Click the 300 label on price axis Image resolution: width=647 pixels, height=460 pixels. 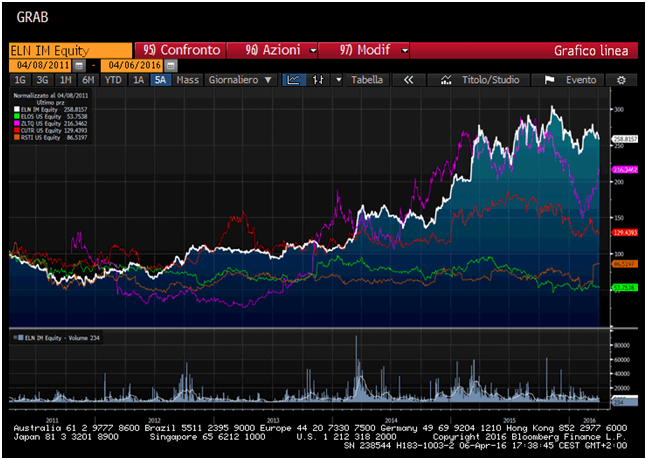pos(619,109)
